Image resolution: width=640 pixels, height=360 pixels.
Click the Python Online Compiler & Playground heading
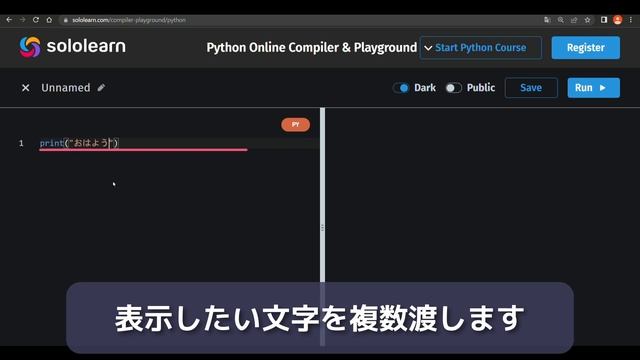(x=311, y=48)
